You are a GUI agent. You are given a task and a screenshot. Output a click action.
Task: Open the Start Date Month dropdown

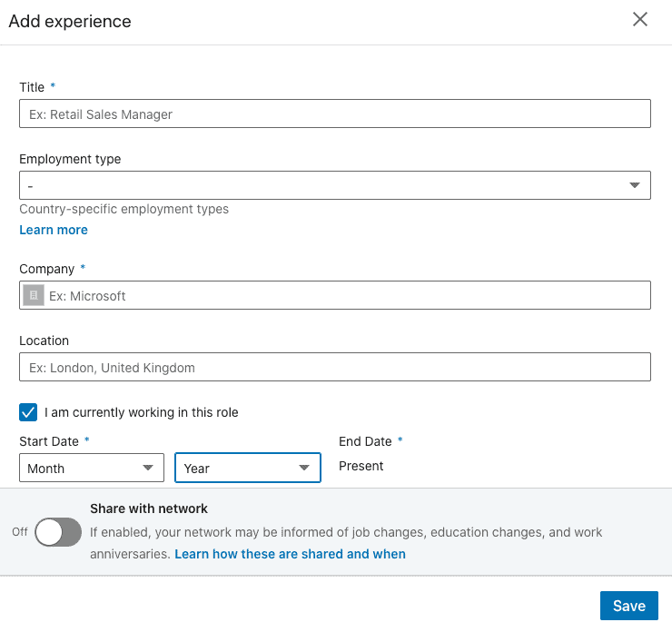pyautogui.click(x=92, y=468)
